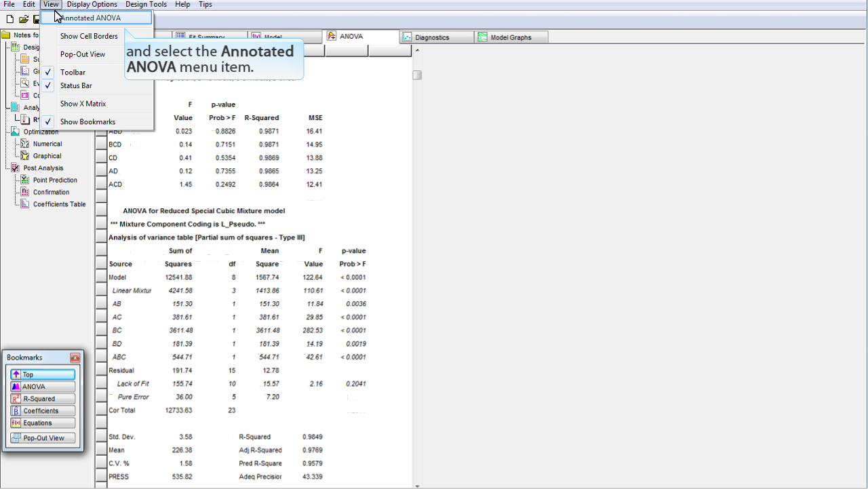
Task: Click the New Design toolbar icon
Action: [x=9, y=19]
